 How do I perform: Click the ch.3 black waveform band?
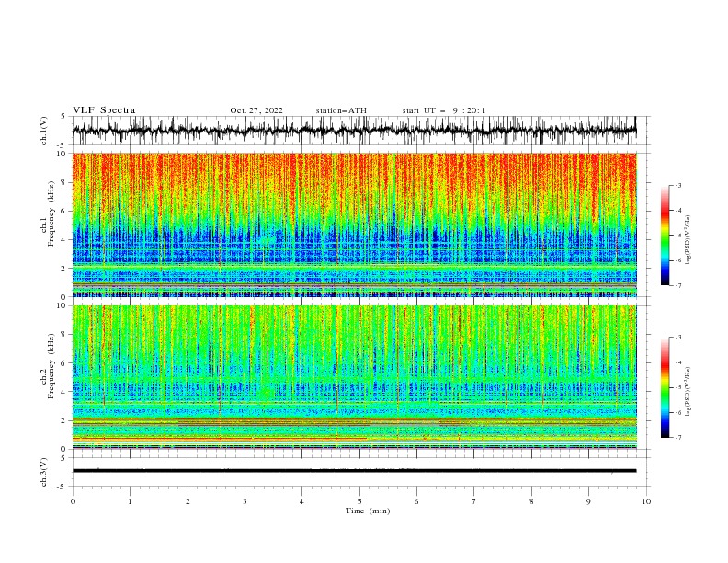[x=354, y=471]
